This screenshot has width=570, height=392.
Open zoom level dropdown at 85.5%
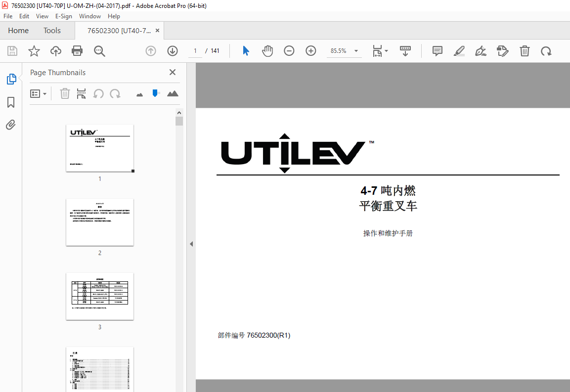[356, 51]
